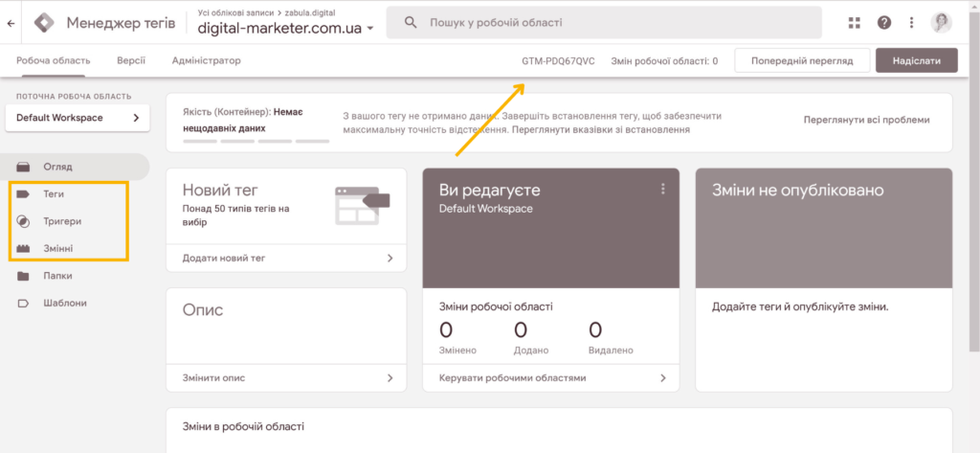This screenshot has width=980, height=453.
Task: Switch to the Версії tab
Action: [x=131, y=60]
